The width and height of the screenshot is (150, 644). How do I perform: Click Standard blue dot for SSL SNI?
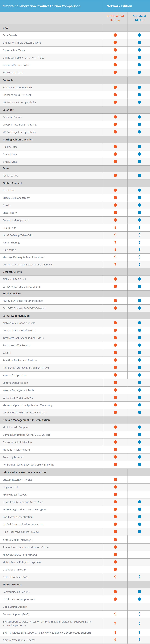pyautogui.click(x=139, y=353)
